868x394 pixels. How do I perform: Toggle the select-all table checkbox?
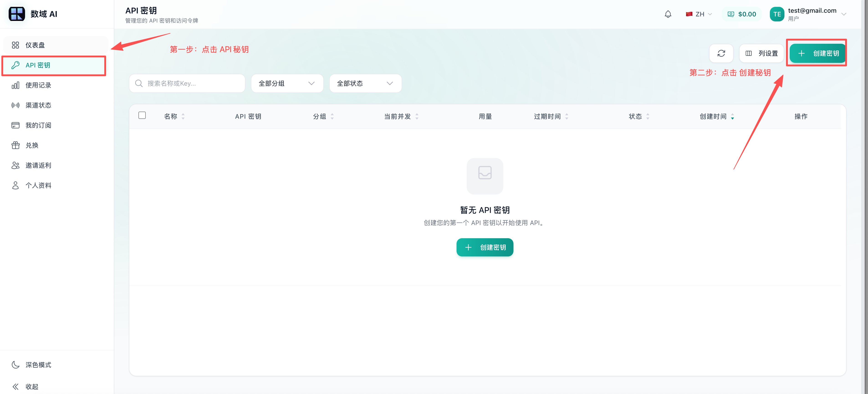(x=142, y=115)
